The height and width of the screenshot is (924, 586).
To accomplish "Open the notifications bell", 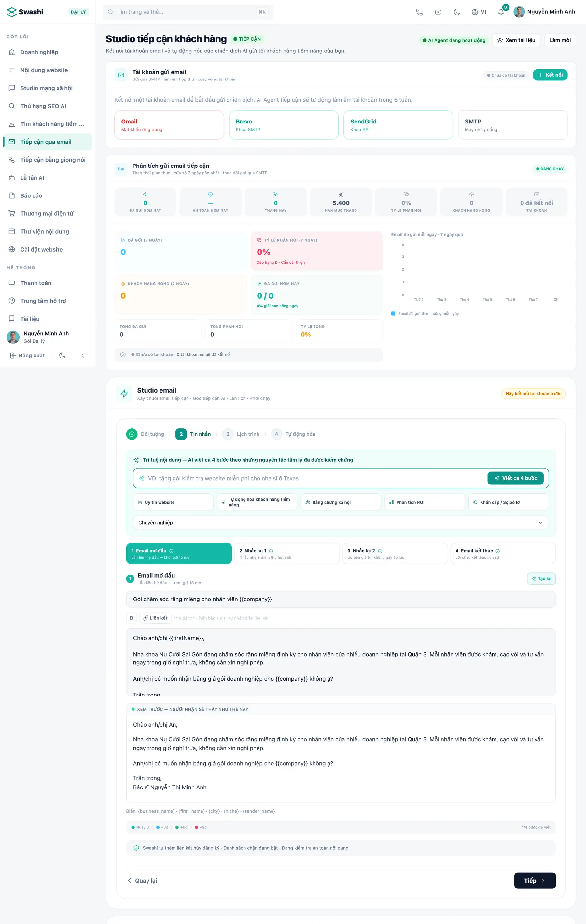I will [x=501, y=12].
